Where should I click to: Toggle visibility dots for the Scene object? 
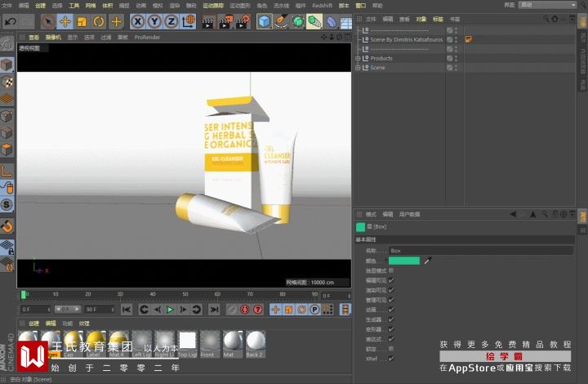(456, 68)
